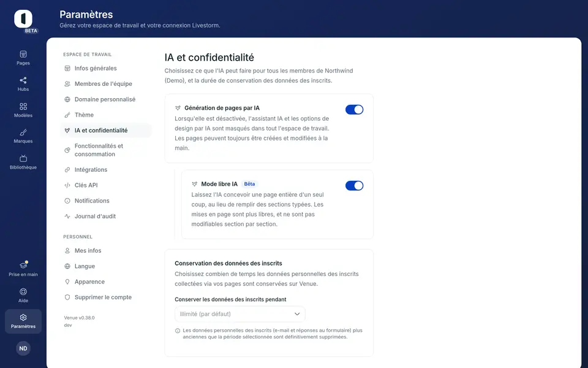This screenshot has height=368, width=588.
Task: Open Marques brush icon
Action: pyautogui.click(x=23, y=132)
